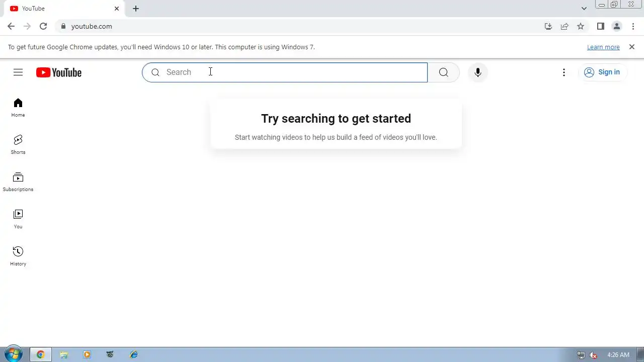Open Windows Explorer from taskbar
Screen dimensions: 644x362
pyautogui.click(x=64, y=354)
